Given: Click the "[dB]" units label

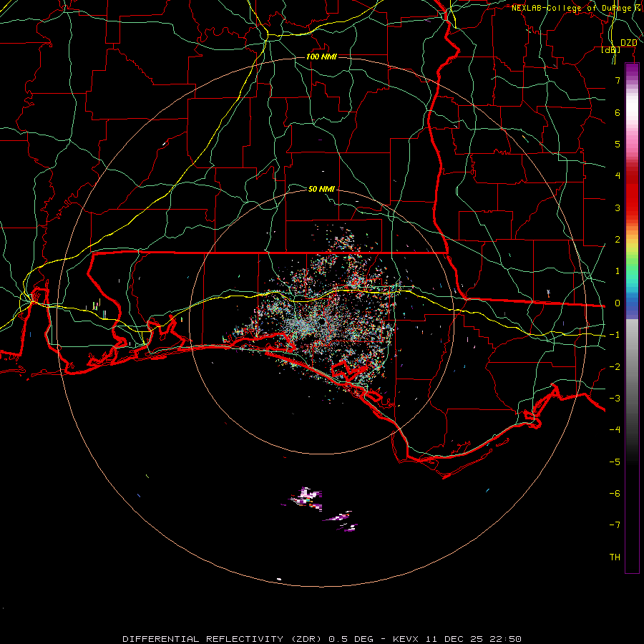Looking at the screenshot, I should [610, 50].
